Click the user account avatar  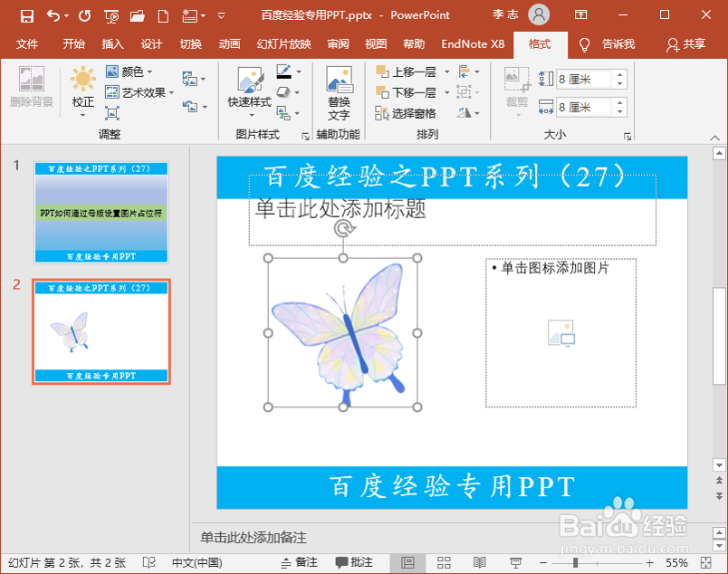pos(539,14)
